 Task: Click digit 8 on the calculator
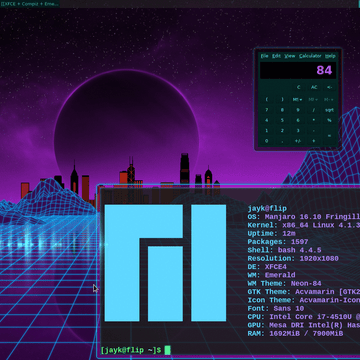click(282, 110)
